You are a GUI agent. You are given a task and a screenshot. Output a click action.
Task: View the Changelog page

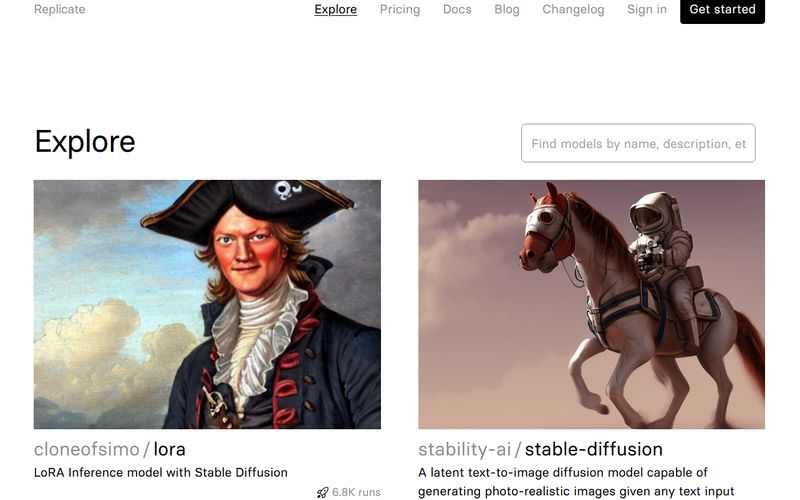click(573, 9)
